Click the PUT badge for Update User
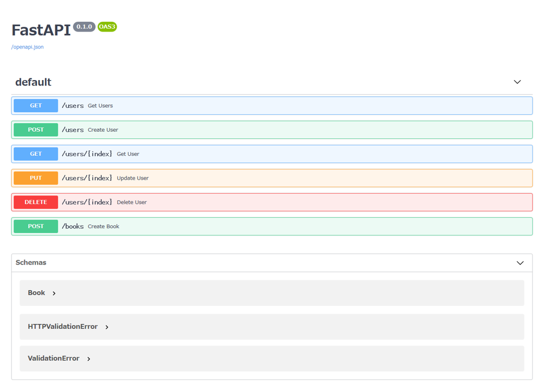 point(35,178)
